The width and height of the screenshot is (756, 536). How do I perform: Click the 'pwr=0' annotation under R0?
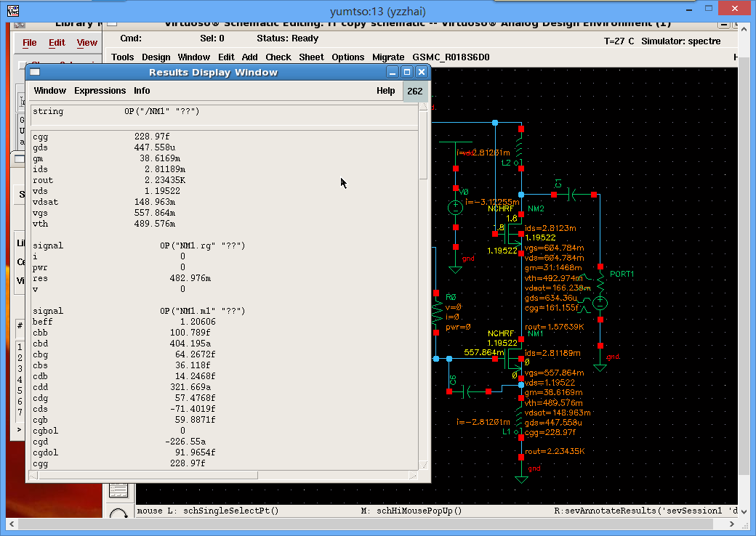tap(458, 327)
